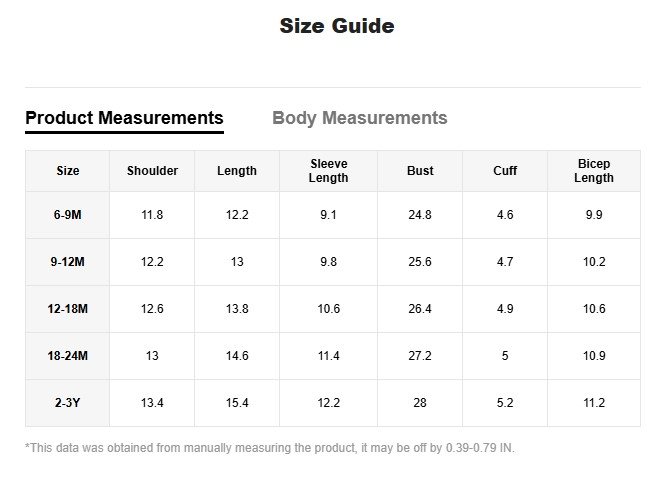Click the Cuff column header

tap(505, 171)
